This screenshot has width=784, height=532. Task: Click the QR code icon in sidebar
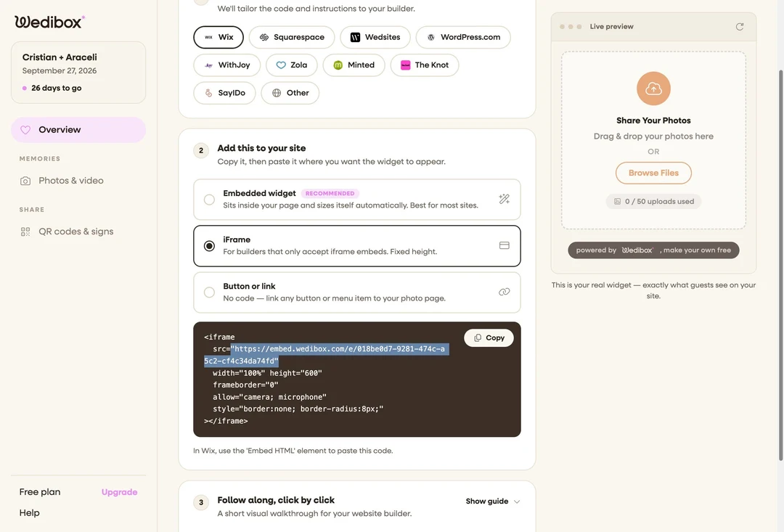click(25, 232)
